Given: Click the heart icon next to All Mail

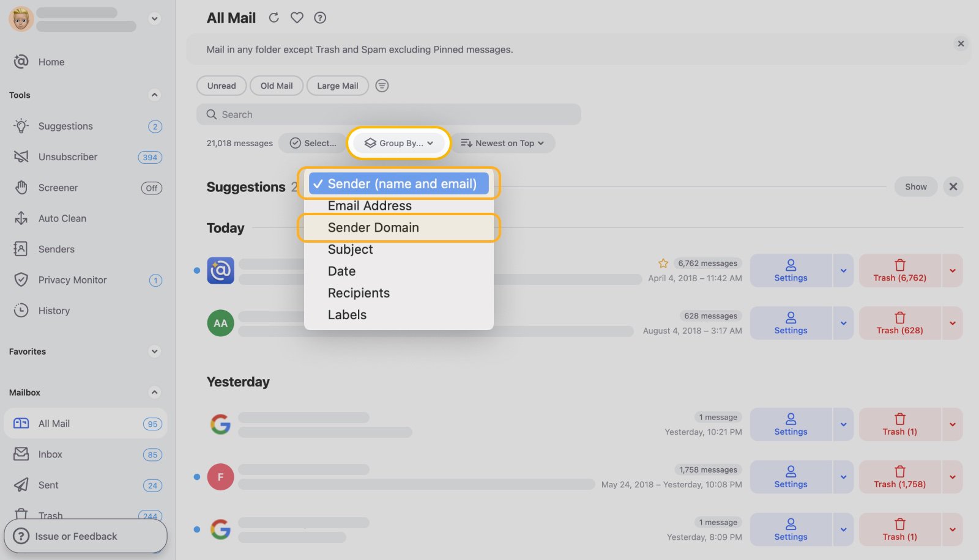Looking at the screenshot, I should pyautogui.click(x=297, y=18).
